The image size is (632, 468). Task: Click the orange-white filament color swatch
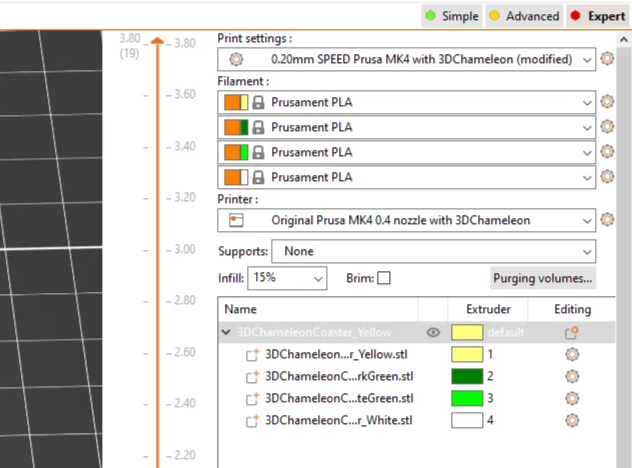[x=236, y=177]
